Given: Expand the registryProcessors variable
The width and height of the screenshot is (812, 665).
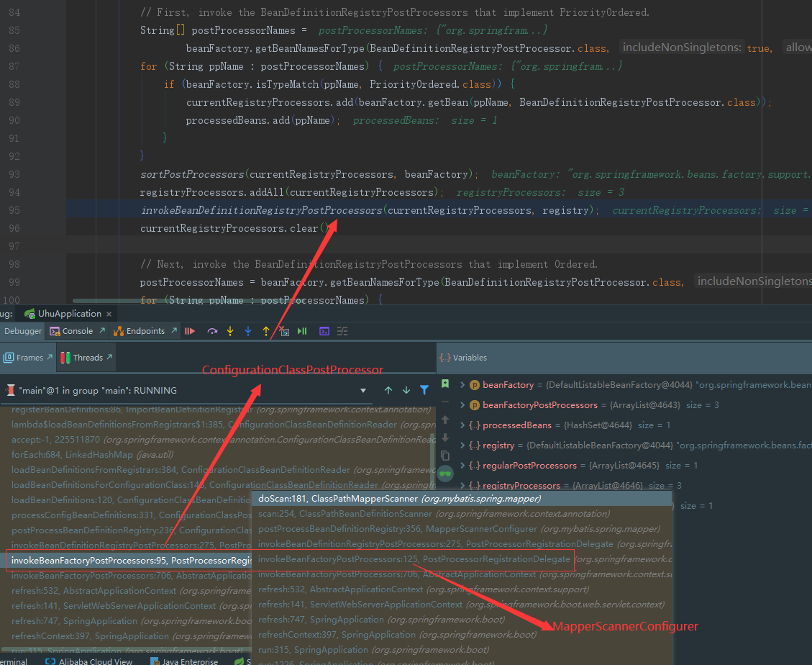Looking at the screenshot, I should (462, 486).
